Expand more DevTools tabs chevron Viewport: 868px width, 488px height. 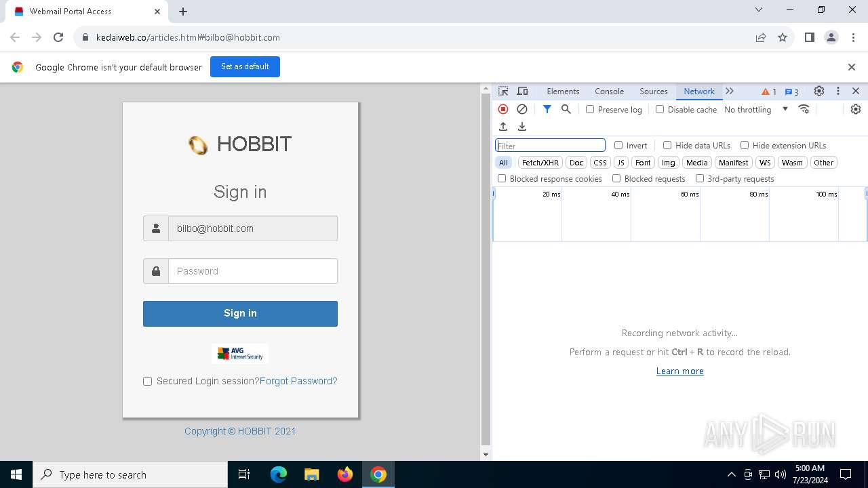pos(730,91)
